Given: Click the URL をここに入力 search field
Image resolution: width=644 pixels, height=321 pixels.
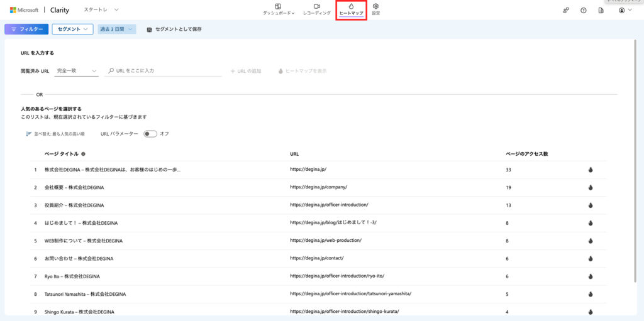Looking at the screenshot, I should point(167,71).
